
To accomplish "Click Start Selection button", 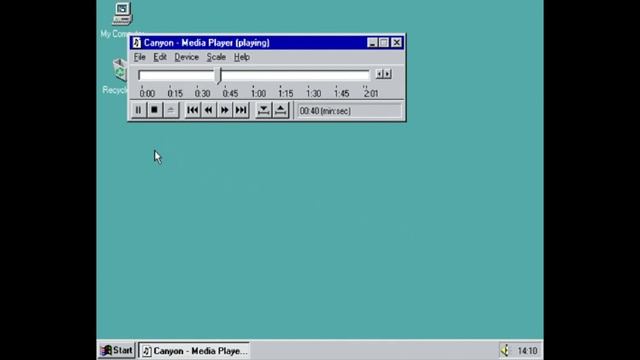I will [263, 110].
